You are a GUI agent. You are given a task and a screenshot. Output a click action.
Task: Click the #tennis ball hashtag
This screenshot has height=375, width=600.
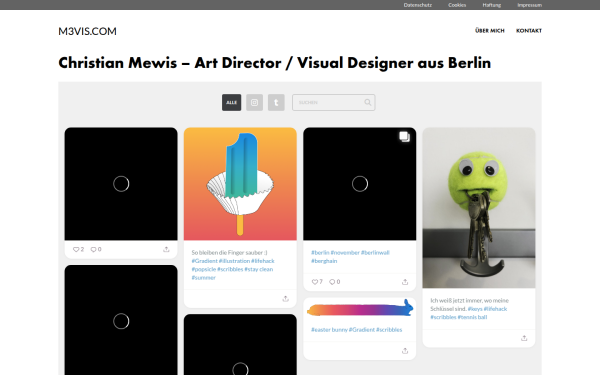point(472,317)
